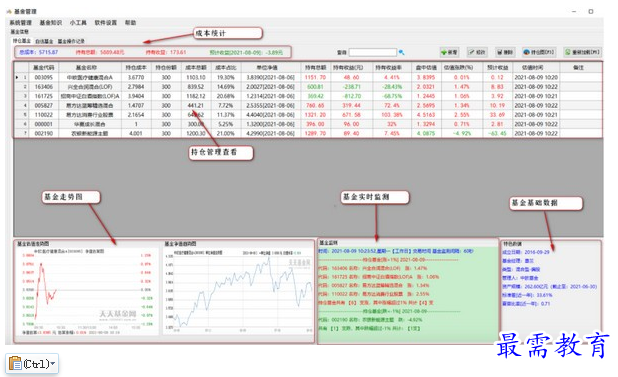Click return rate -68.75% in row 161725
Image resolution: width=618 pixels, height=377 pixels.
(x=393, y=96)
